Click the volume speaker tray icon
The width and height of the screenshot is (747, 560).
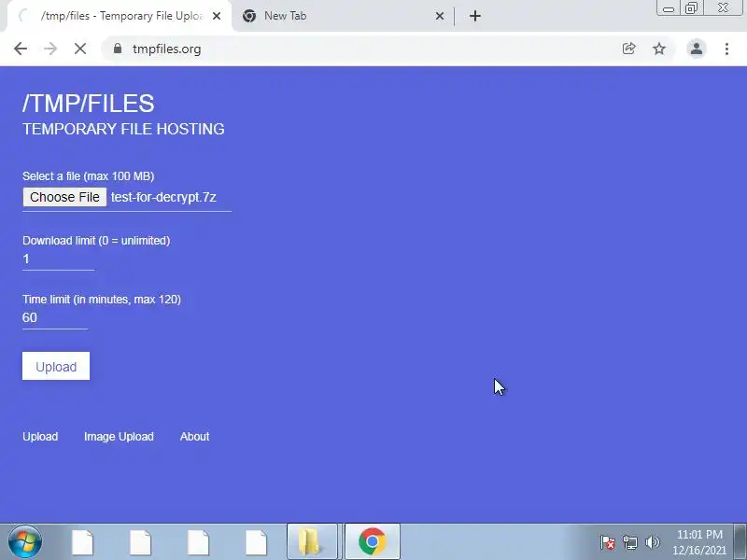(x=652, y=542)
